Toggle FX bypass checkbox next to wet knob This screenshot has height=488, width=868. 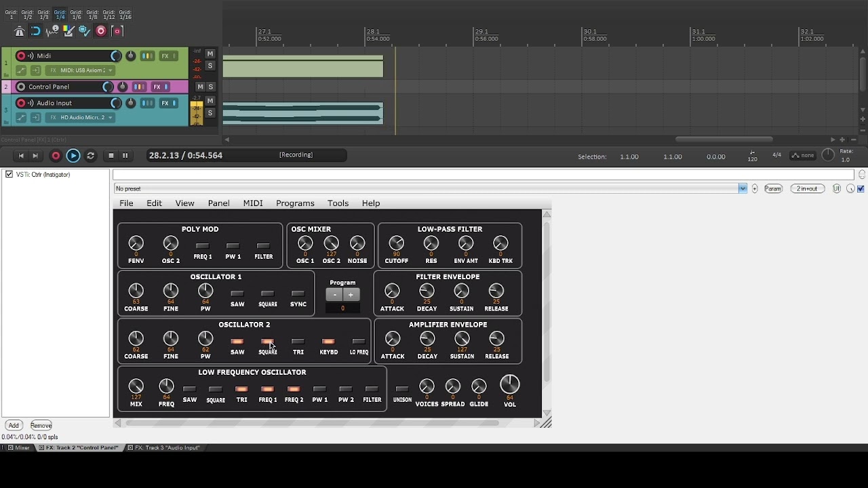[x=861, y=189]
